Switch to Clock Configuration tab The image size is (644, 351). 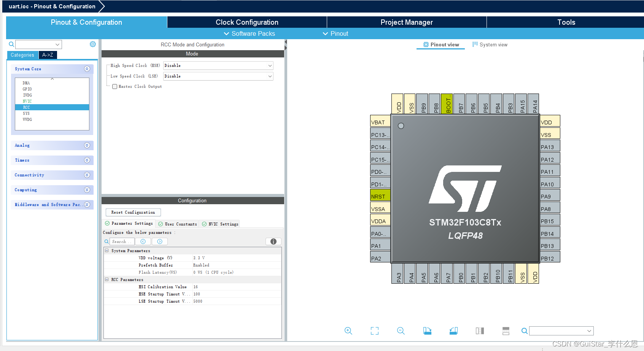(247, 22)
